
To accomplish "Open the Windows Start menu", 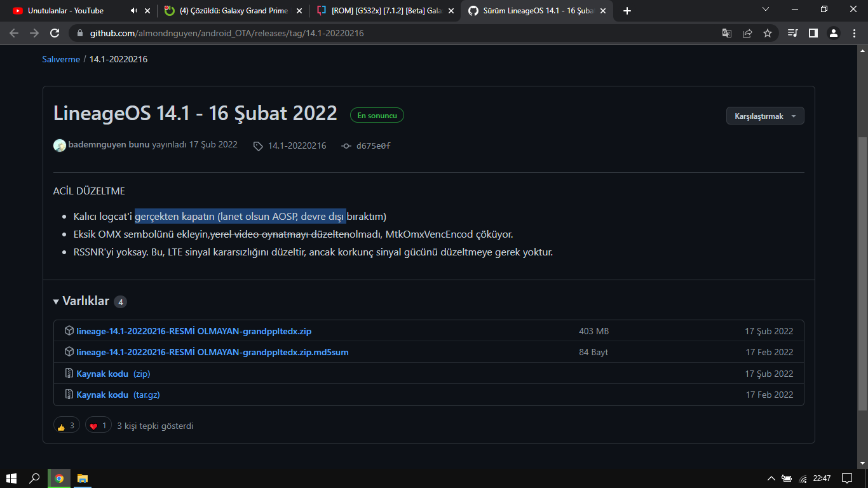I will click(x=11, y=478).
